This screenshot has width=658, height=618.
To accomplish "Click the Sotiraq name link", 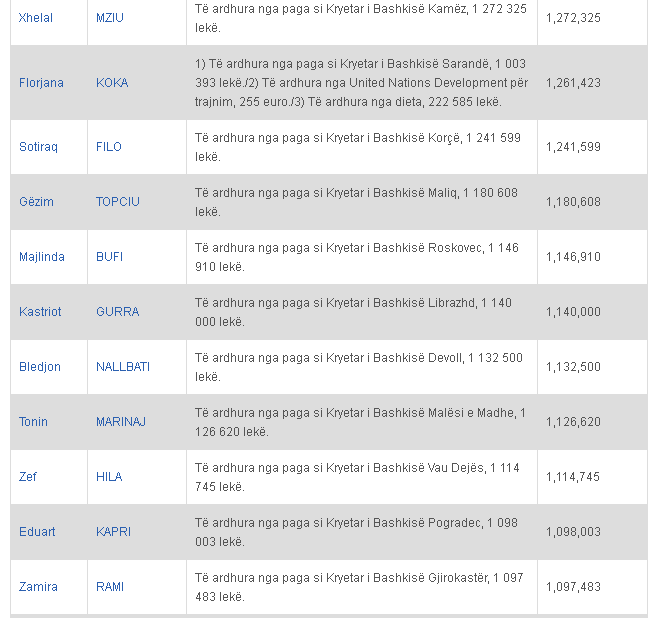I will point(38,147).
